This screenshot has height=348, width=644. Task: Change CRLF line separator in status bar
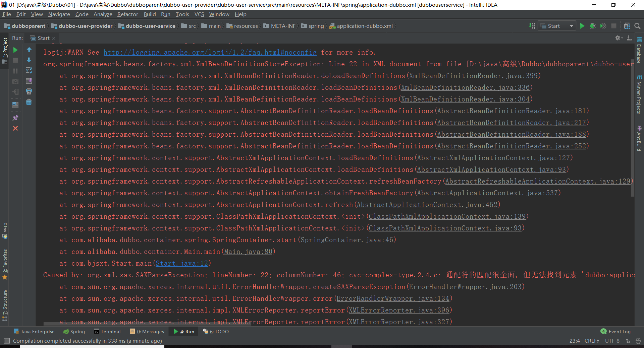(x=592, y=341)
